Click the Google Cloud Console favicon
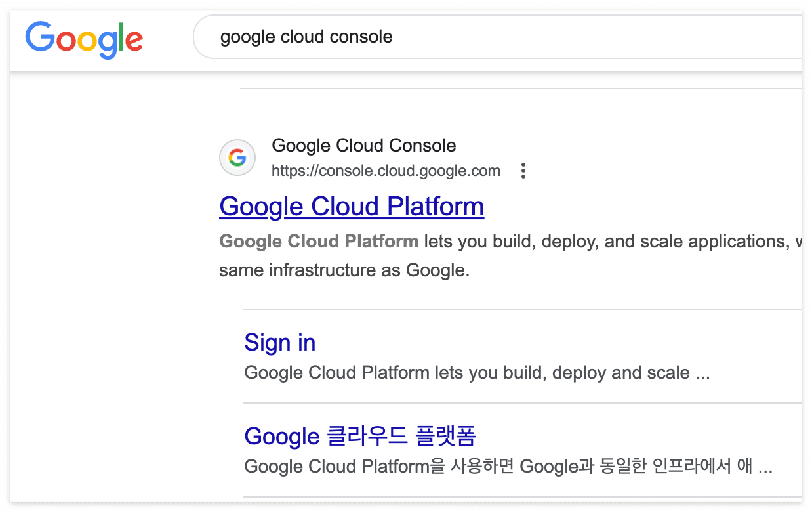The height and width of the screenshot is (512, 812). pos(237,158)
